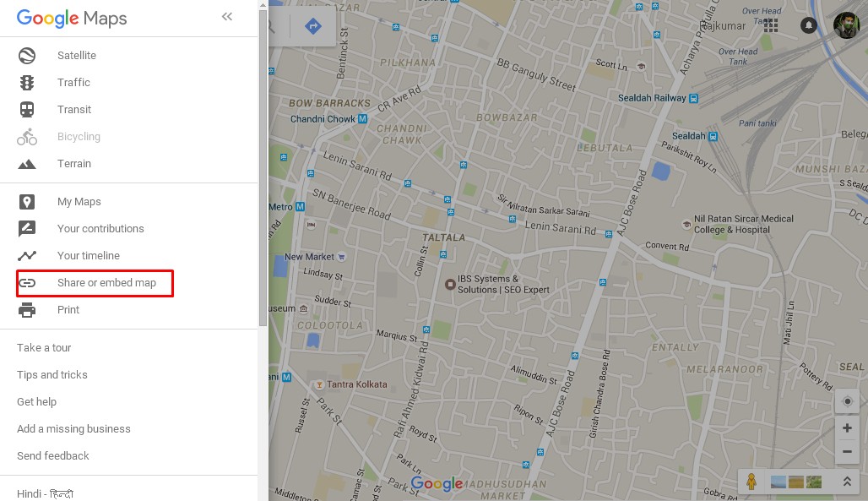This screenshot has height=501, width=868.
Task: Click the Take a tour link
Action: pyautogui.click(x=44, y=347)
